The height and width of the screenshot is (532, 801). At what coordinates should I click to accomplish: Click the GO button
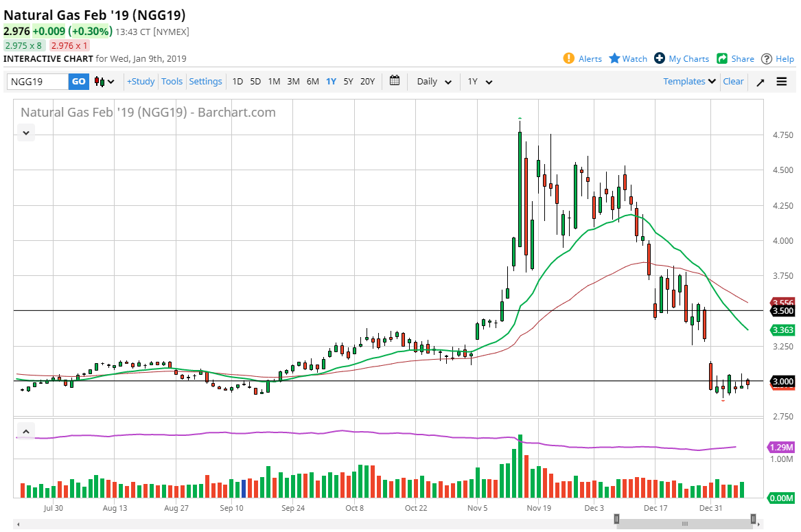pos(79,82)
